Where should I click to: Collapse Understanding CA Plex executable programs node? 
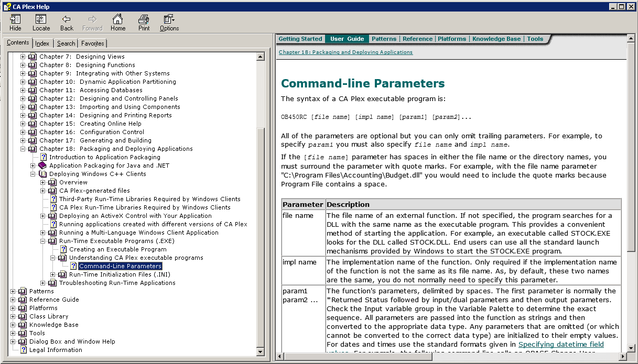pyautogui.click(x=53, y=258)
